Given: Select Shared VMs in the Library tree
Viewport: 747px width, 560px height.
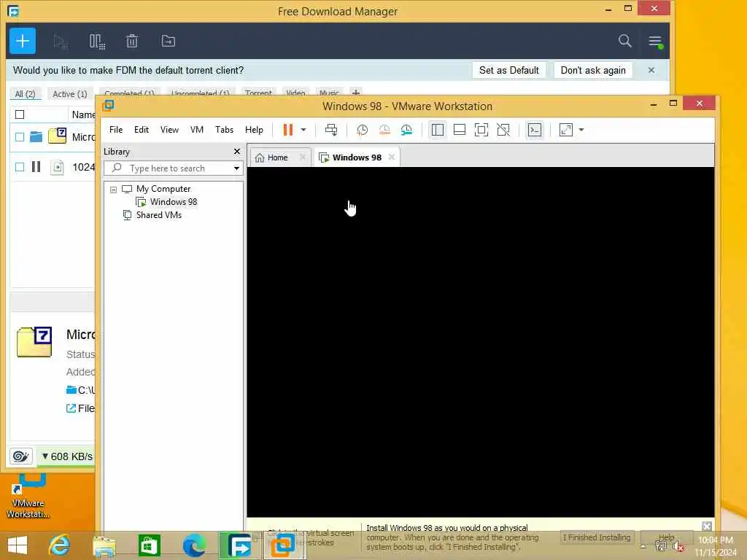Looking at the screenshot, I should [158, 215].
